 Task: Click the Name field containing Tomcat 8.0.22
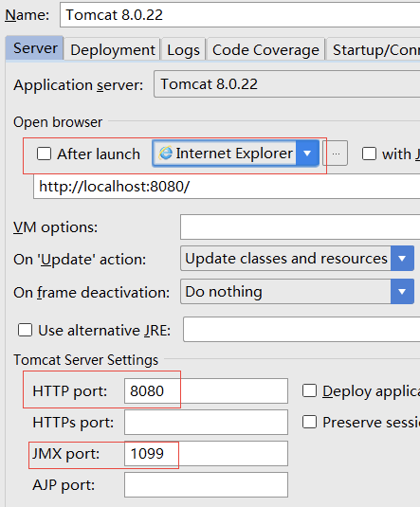[240, 15]
